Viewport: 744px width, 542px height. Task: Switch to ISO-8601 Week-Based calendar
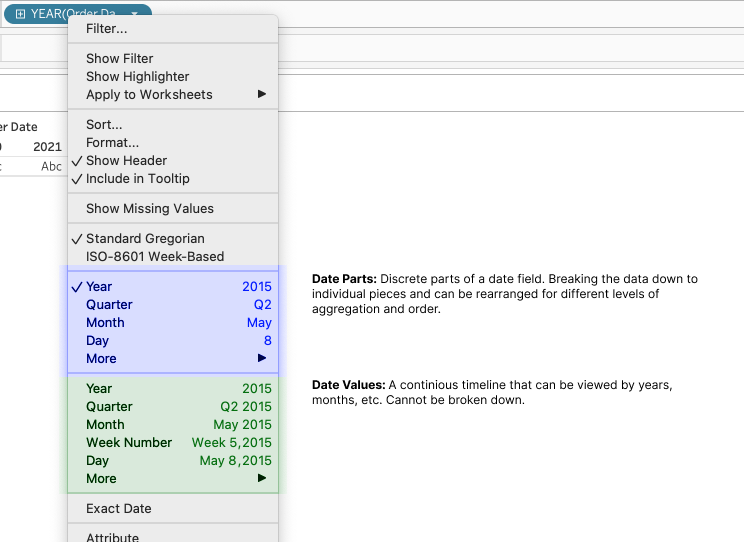(155, 256)
